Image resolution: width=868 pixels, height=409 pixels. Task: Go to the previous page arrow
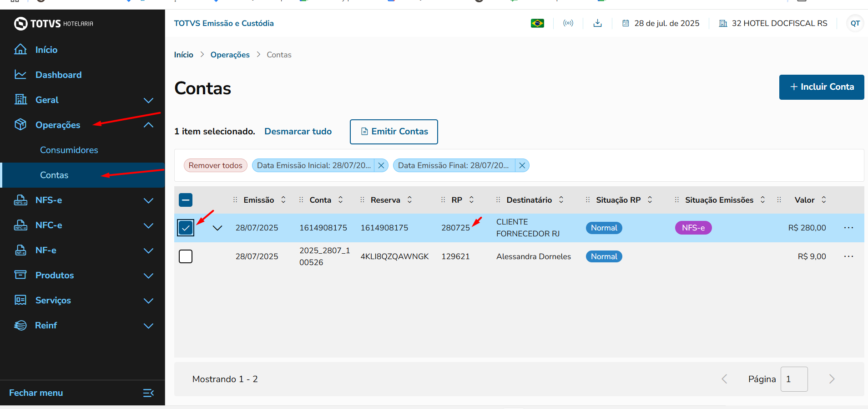(724, 379)
